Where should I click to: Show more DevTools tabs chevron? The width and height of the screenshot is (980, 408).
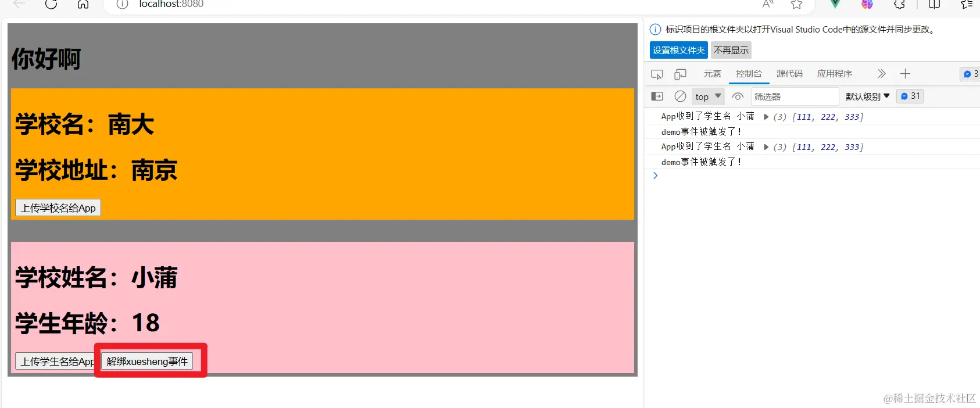pos(881,74)
